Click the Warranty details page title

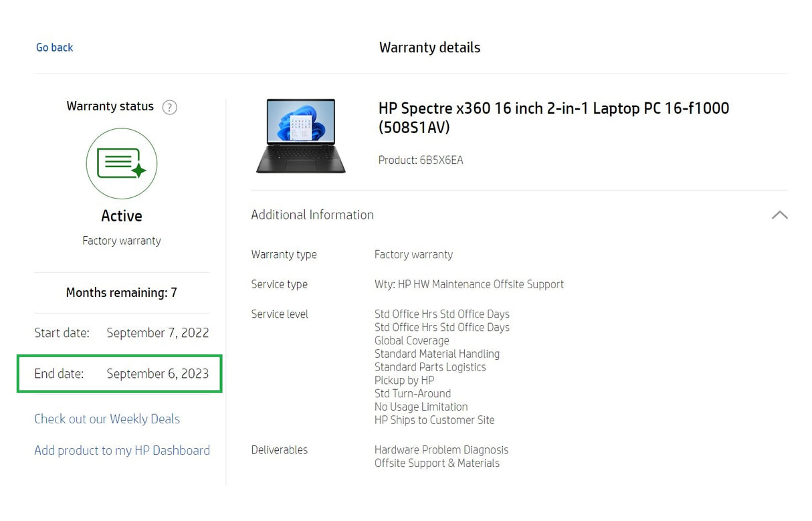pyautogui.click(x=429, y=47)
